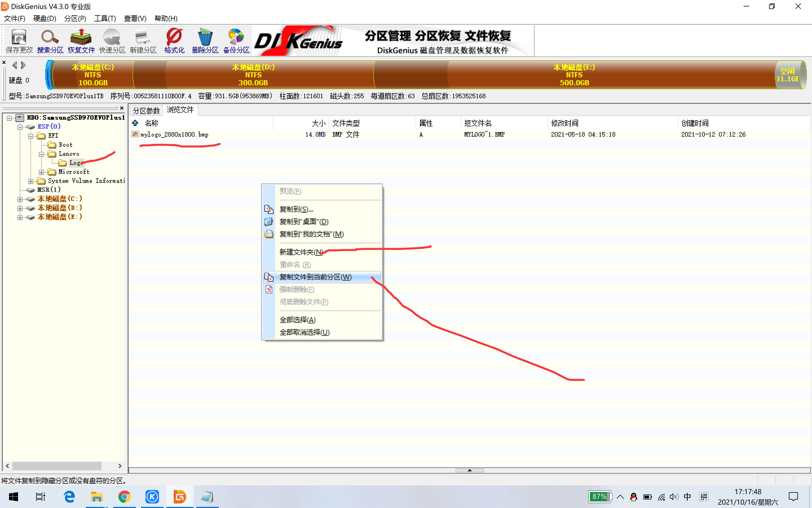Image resolution: width=812 pixels, height=508 pixels.
Task: Collapse the EFI folder node
Action: (x=31, y=136)
